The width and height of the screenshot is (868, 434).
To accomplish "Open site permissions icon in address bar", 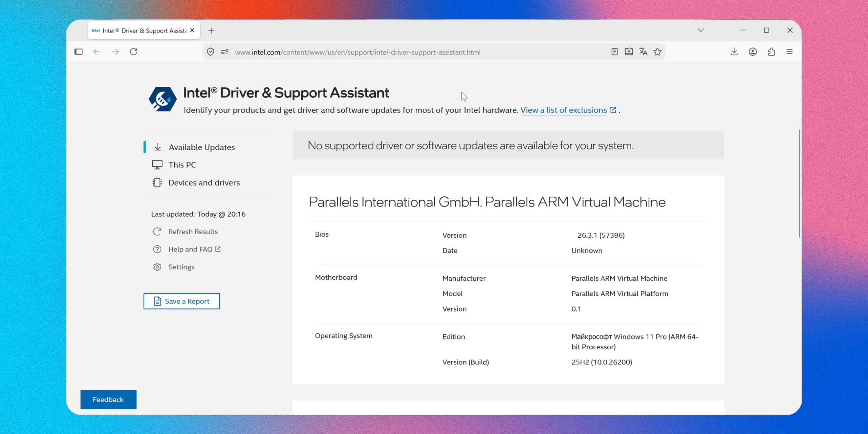I will tap(225, 52).
